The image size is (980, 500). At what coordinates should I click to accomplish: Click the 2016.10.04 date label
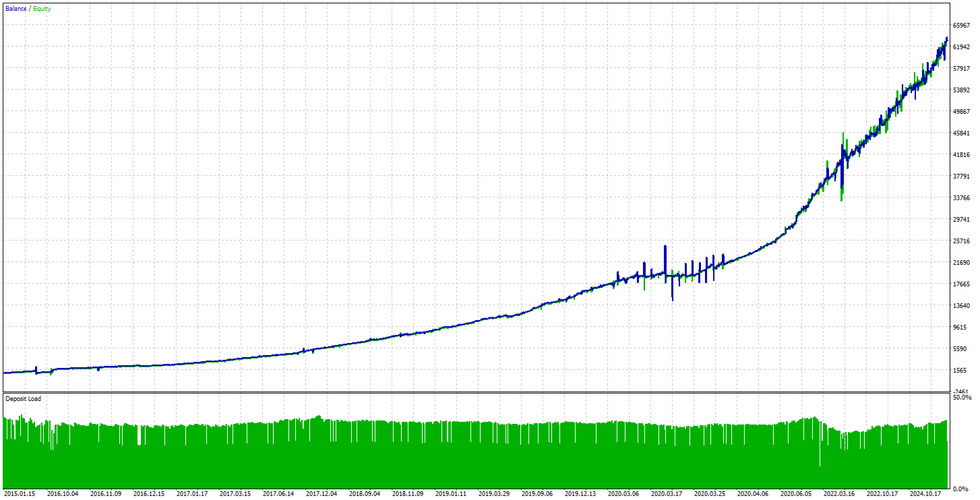tap(63, 494)
